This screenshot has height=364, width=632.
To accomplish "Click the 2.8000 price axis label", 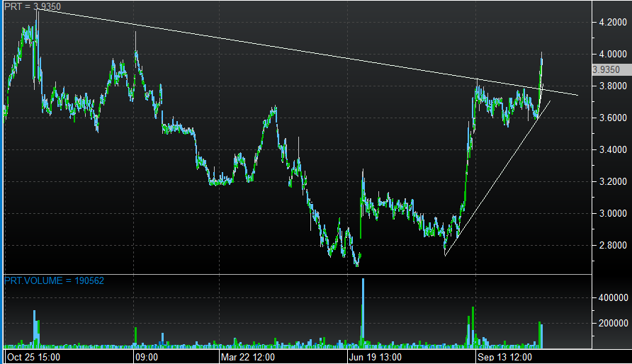I will click(611, 245).
